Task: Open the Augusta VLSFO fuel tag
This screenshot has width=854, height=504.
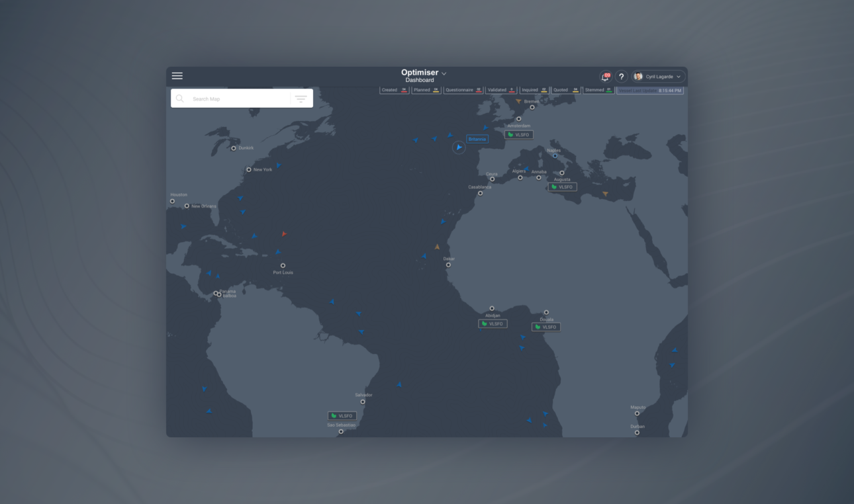Action: click(x=562, y=187)
